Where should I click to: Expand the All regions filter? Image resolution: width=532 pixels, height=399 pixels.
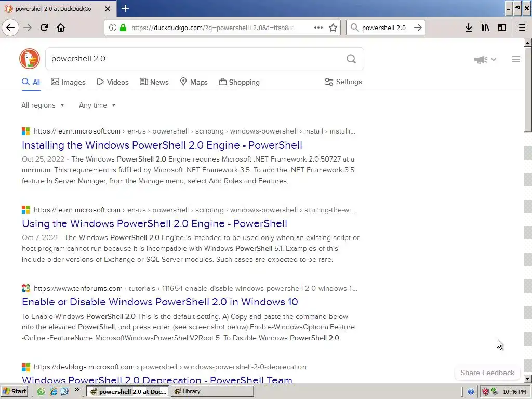tap(43, 105)
